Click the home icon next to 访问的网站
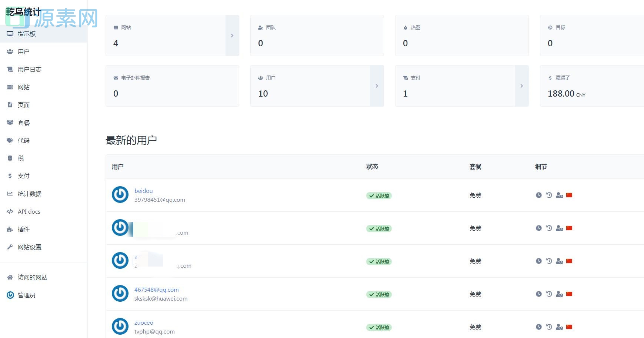 pyautogui.click(x=10, y=277)
